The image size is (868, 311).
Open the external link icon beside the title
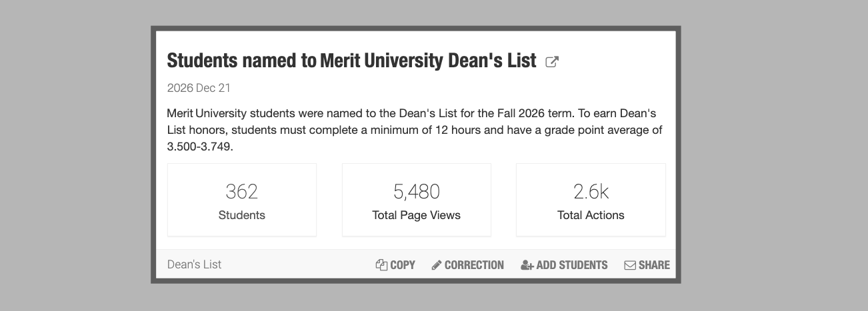pyautogui.click(x=552, y=62)
